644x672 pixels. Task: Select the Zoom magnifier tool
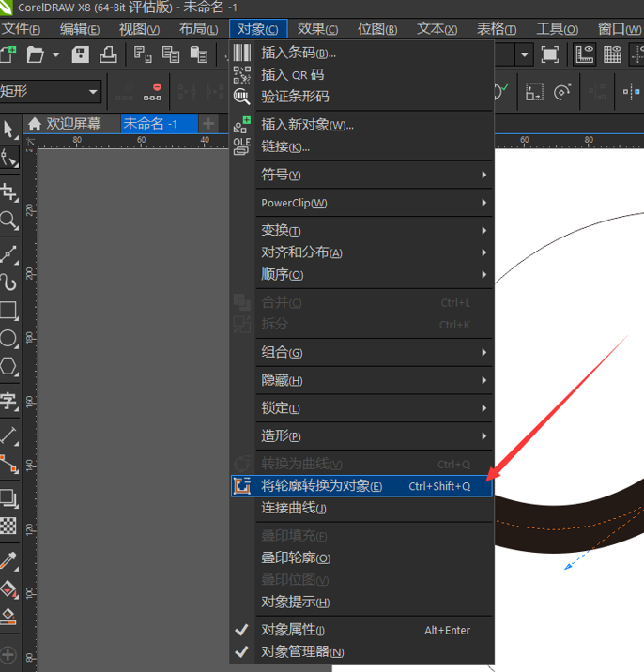point(8,221)
